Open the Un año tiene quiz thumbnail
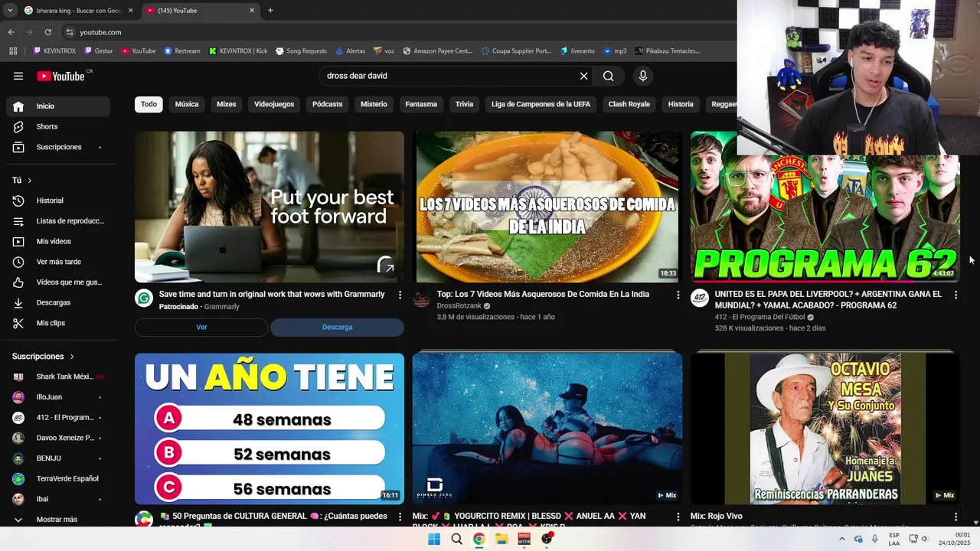This screenshot has width=980, height=551. tap(269, 429)
